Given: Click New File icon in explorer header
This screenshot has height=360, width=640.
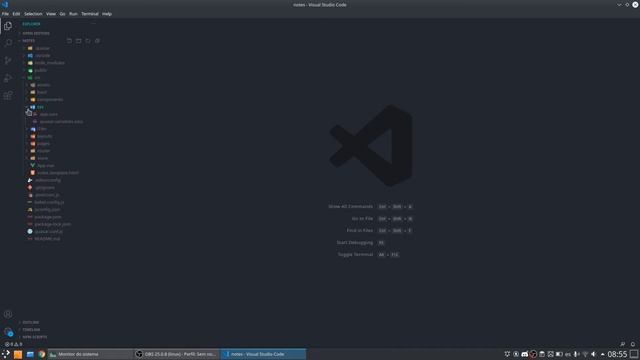Looking at the screenshot, I should coord(69,41).
